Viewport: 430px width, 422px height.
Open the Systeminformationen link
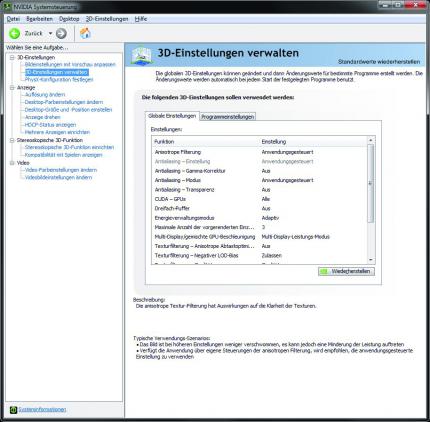click(42, 409)
